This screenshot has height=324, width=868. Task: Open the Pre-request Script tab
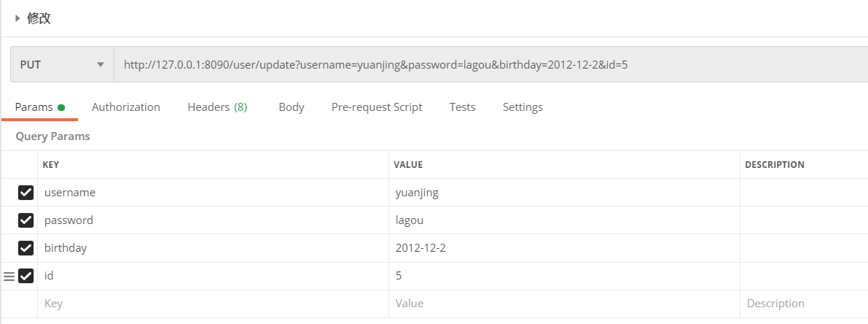tap(376, 107)
